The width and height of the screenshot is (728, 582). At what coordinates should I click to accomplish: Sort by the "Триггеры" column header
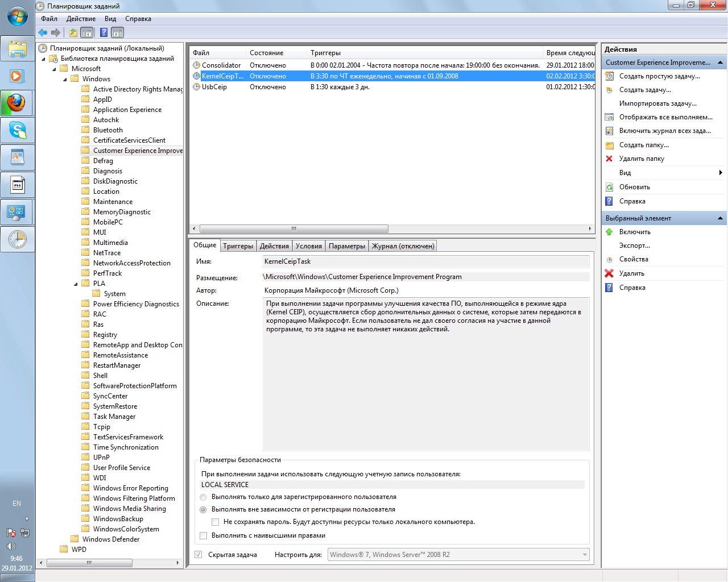pos(425,53)
